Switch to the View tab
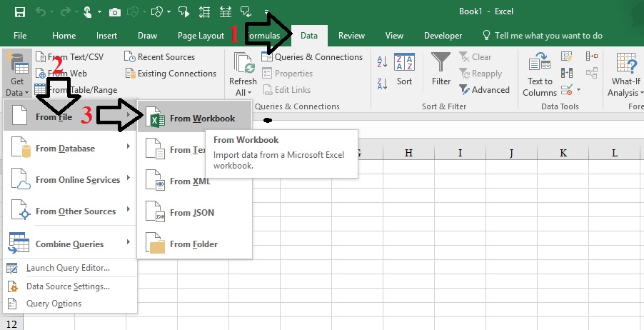 (x=394, y=36)
